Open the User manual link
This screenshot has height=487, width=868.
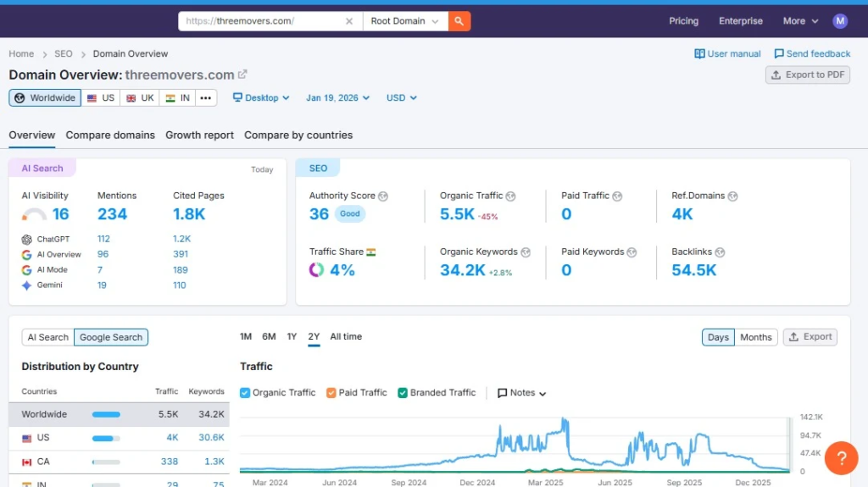(727, 54)
